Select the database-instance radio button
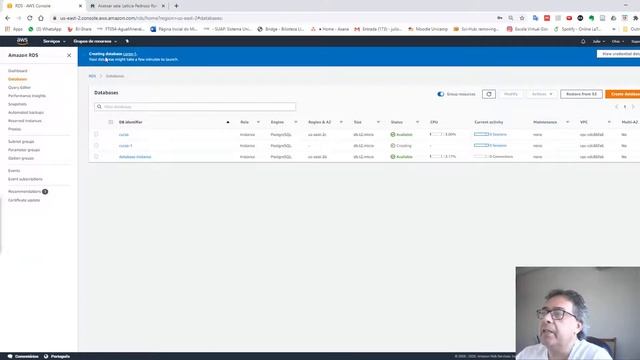640x360 pixels. (x=96, y=156)
